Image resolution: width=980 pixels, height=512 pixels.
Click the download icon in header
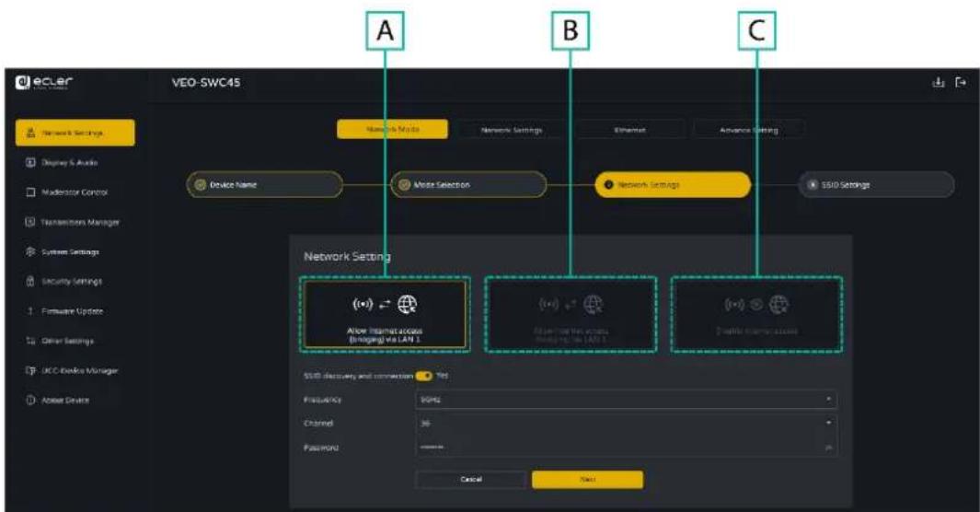938,83
